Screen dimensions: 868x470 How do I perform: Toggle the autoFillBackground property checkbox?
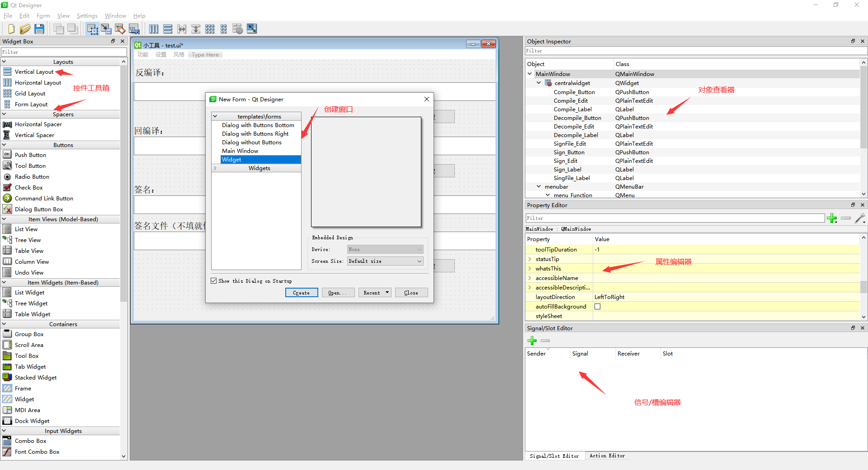597,307
